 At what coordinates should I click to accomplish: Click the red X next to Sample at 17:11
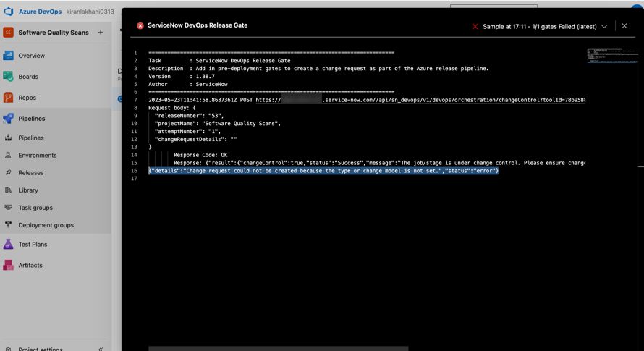pos(475,26)
